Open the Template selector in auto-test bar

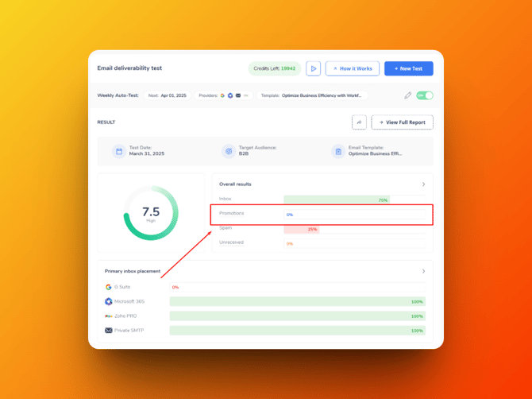click(311, 95)
